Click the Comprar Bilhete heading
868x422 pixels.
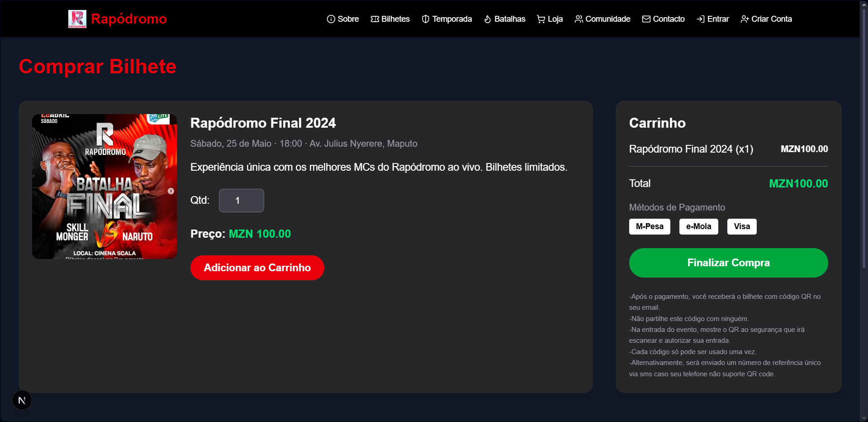(x=98, y=67)
